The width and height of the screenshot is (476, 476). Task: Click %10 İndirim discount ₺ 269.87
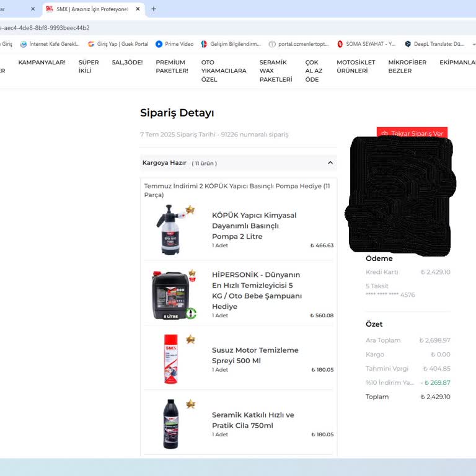[436, 382]
